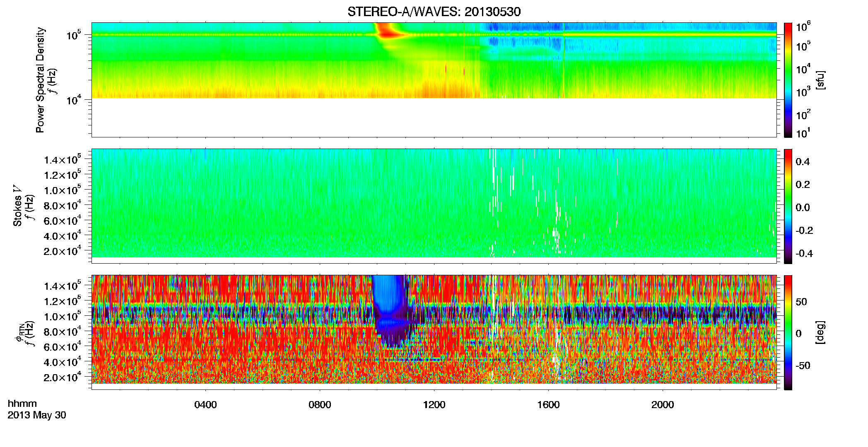Click the -50 tick on degree colorbar
This screenshot has width=868, height=447.
[x=802, y=366]
